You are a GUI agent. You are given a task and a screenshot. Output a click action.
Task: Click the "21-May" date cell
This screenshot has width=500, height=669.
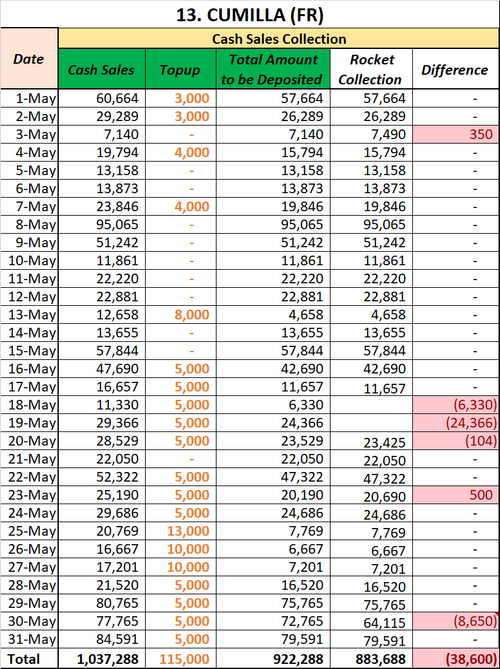pyautogui.click(x=29, y=459)
